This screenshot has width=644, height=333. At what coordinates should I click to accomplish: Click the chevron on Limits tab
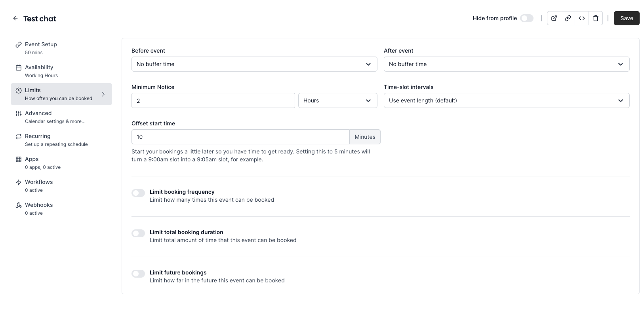click(x=103, y=94)
